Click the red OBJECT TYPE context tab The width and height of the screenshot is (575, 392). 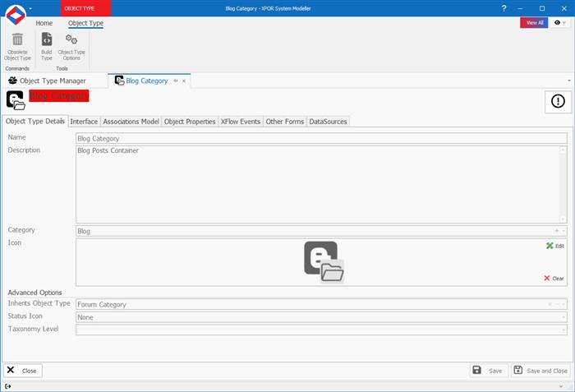point(85,8)
